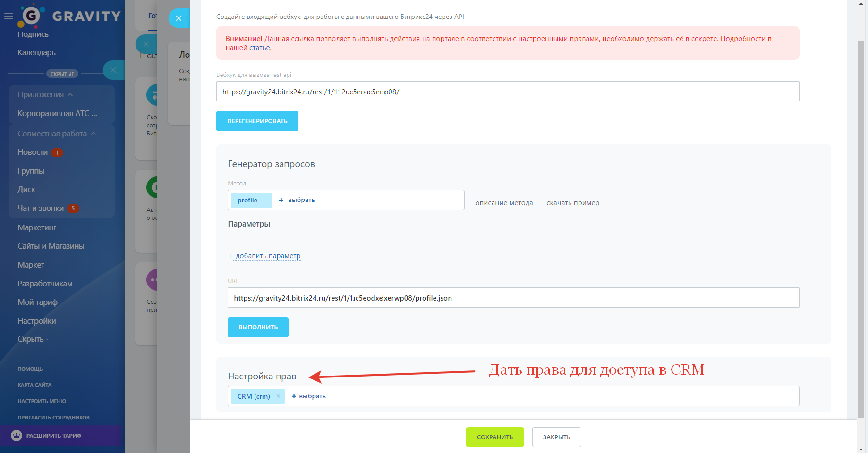Click the Gravity logo
This screenshot has width=868, height=453.
70,16
